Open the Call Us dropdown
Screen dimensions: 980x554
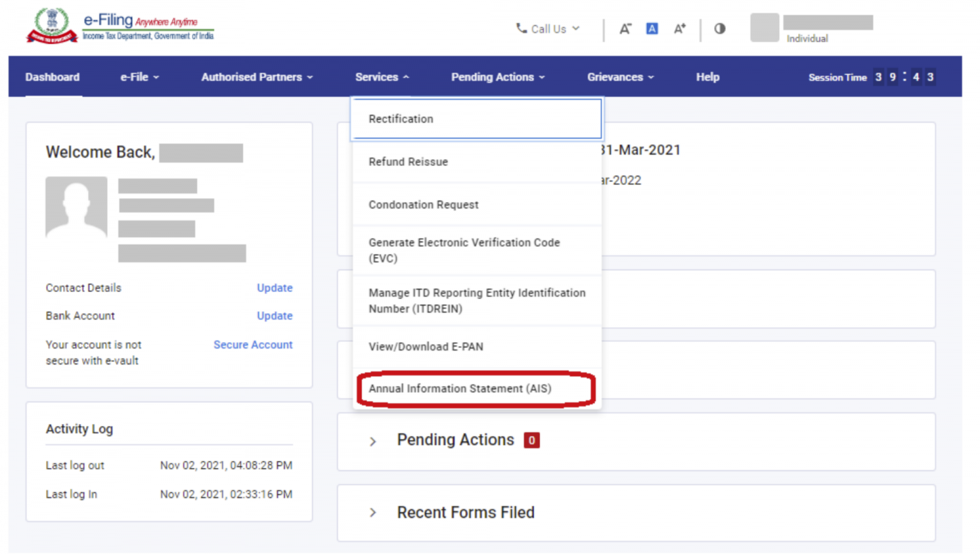point(548,29)
